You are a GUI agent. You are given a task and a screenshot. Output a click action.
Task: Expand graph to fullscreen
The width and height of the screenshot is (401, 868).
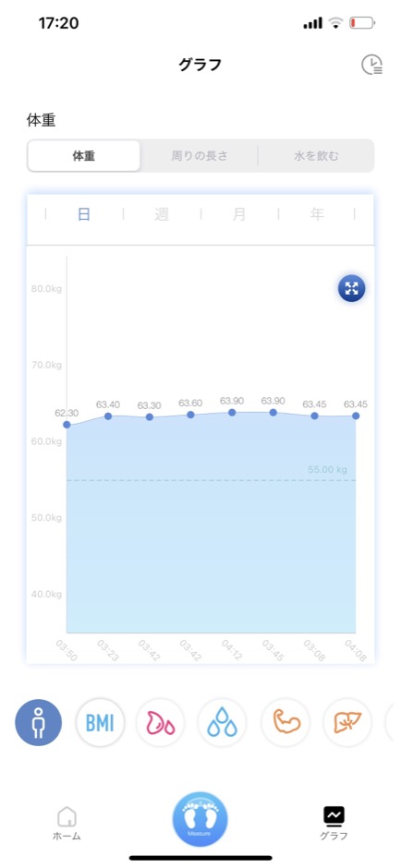point(352,288)
